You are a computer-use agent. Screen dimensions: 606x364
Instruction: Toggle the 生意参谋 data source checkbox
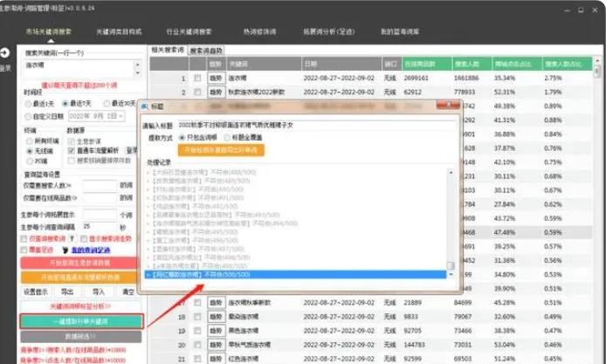coord(71,141)
